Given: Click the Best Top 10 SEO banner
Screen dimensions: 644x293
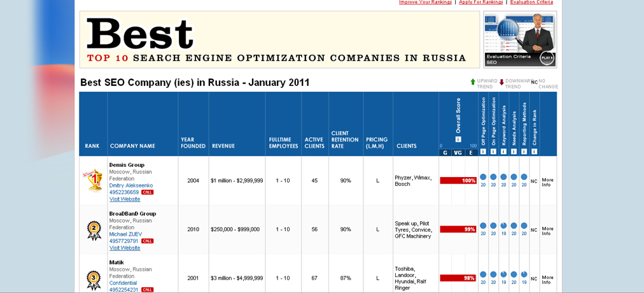Looking at the screenshot, I should click(279, 39).
